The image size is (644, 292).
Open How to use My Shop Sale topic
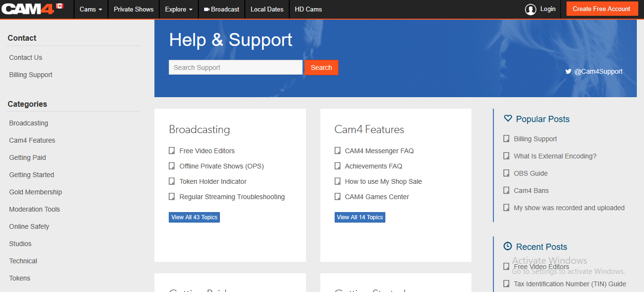(x=383, y=181)
